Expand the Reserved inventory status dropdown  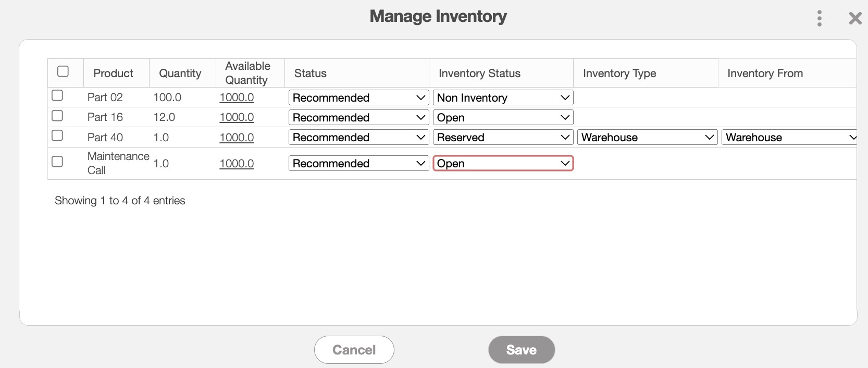(x=503, y=138)
